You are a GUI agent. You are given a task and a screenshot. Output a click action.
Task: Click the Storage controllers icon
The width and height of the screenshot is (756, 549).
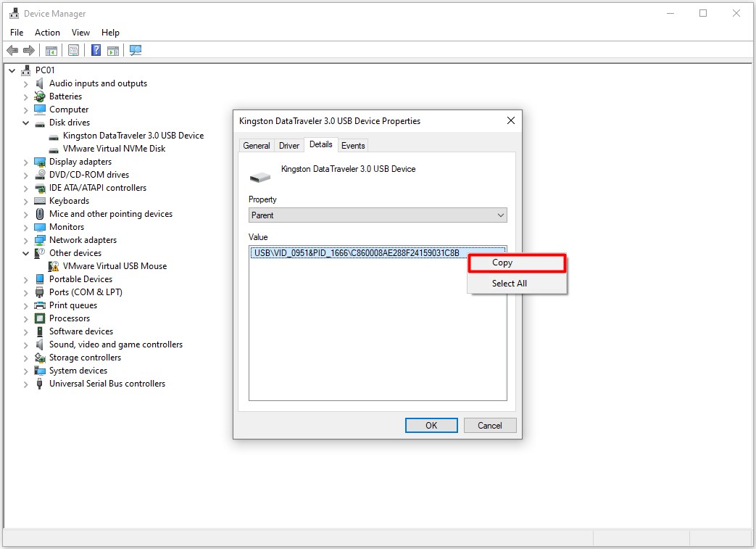[x=40, y=358]
